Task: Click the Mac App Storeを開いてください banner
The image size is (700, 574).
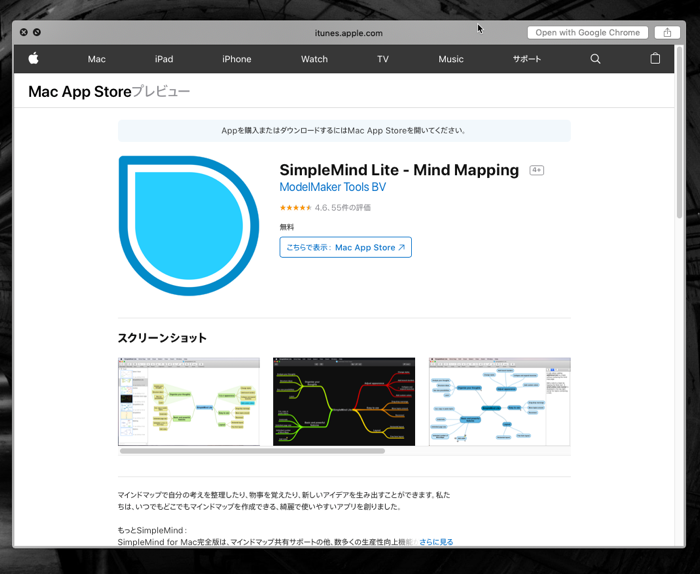Action: (x=344, y=131)
